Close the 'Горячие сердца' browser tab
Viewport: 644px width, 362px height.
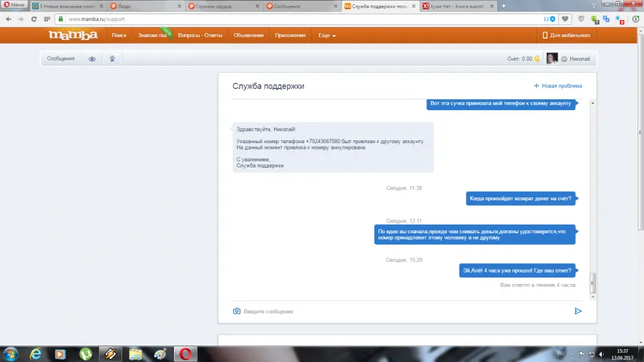(x=258, y=6)
